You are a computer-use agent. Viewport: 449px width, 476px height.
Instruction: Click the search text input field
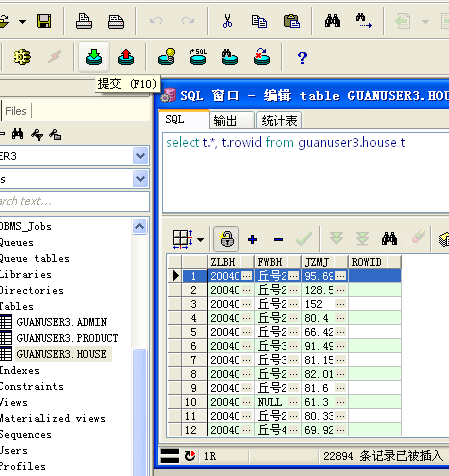[x=74, y=201]
